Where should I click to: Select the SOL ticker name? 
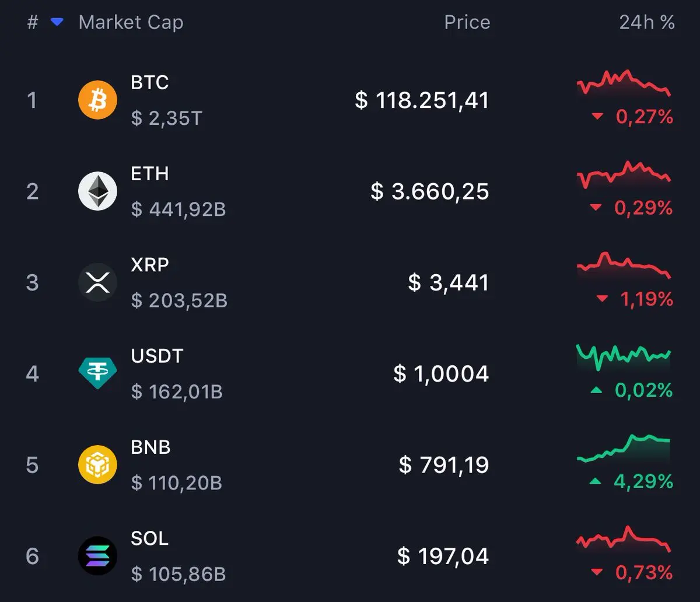pos(150,538)
